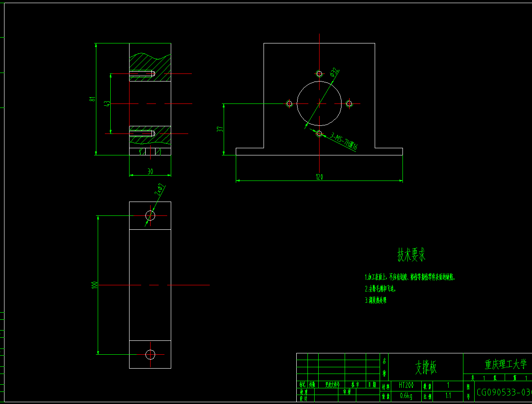Pick the "ø32" diameter label

pyautogui.click(x=334, y=72)
